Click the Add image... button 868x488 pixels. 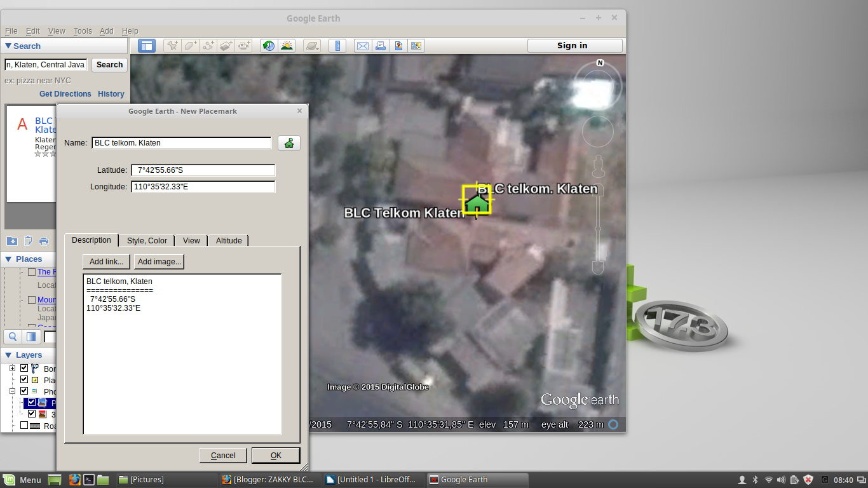click(159, 261)
